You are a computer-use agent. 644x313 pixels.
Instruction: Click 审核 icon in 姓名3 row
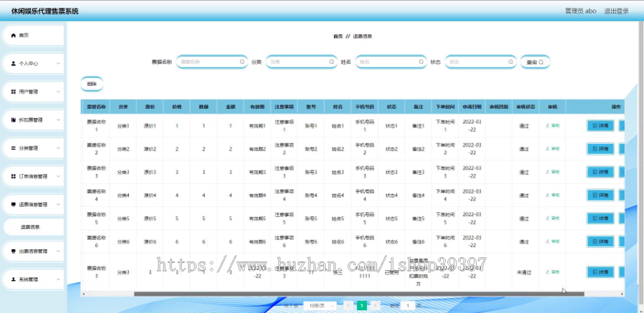(547, 172)
